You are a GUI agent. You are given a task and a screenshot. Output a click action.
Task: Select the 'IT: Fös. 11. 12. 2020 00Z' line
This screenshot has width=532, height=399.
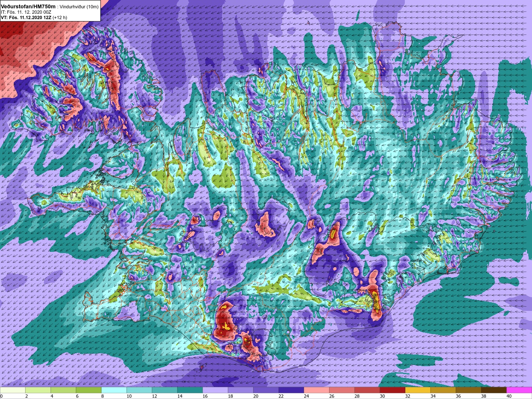[26, 12]
